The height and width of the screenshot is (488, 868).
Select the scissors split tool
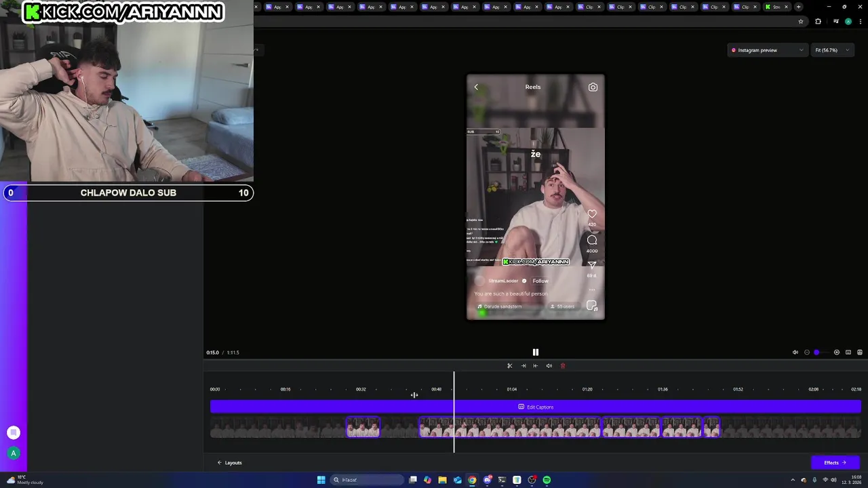point(510,366)
